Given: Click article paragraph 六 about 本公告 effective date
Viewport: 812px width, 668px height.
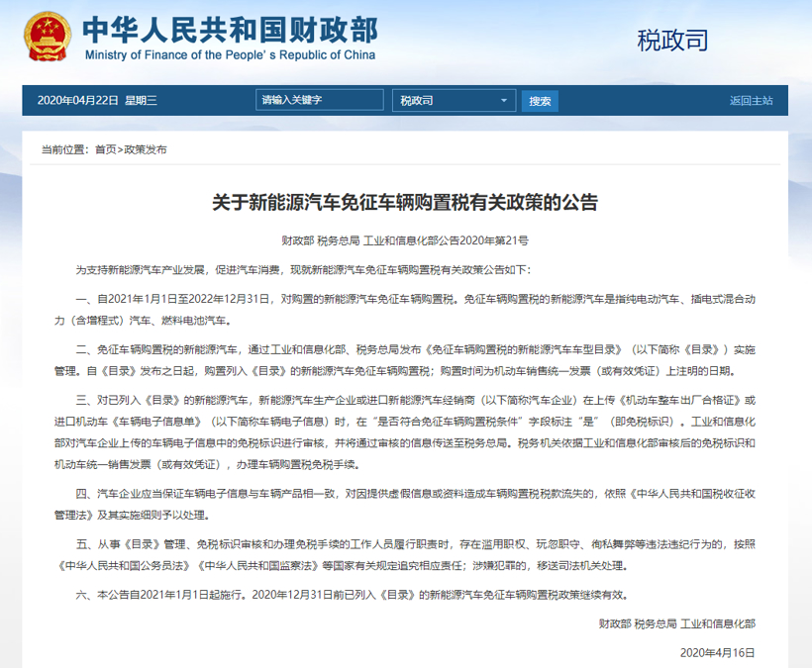Looking at the screenshot, I should point(352,596).
